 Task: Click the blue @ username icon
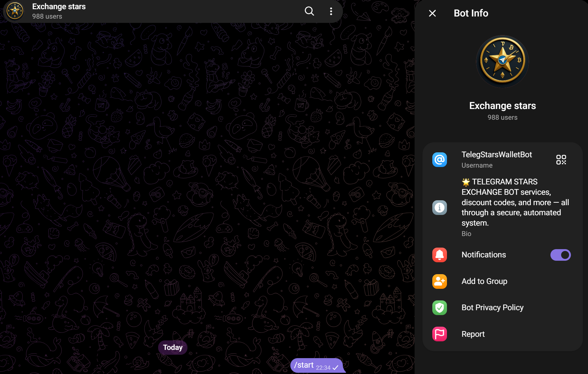(x=440, y=160)
